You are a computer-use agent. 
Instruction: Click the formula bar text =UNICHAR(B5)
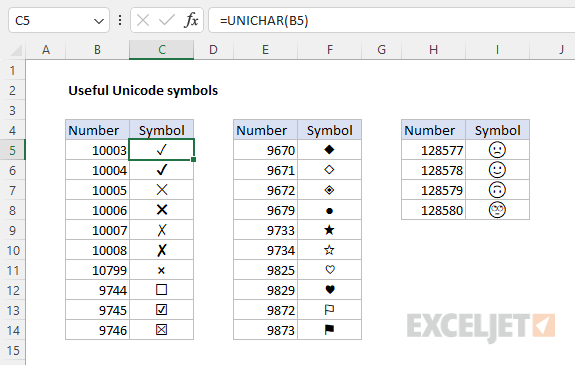pos(264,21)
